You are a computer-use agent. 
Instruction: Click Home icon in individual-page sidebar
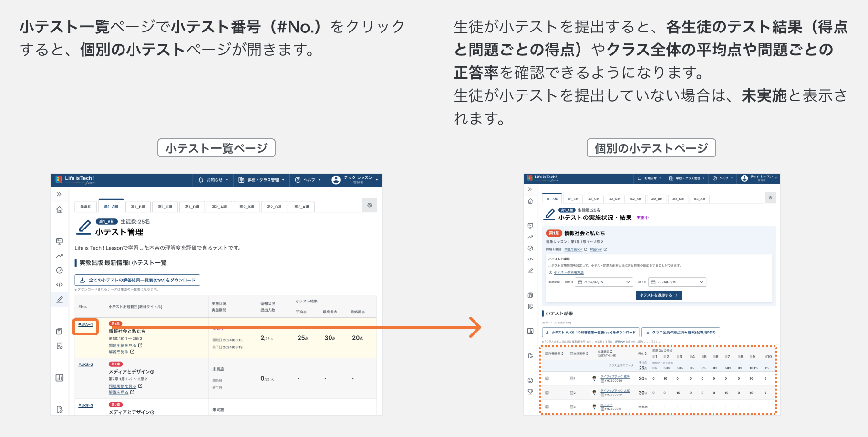tap(530, 201)
